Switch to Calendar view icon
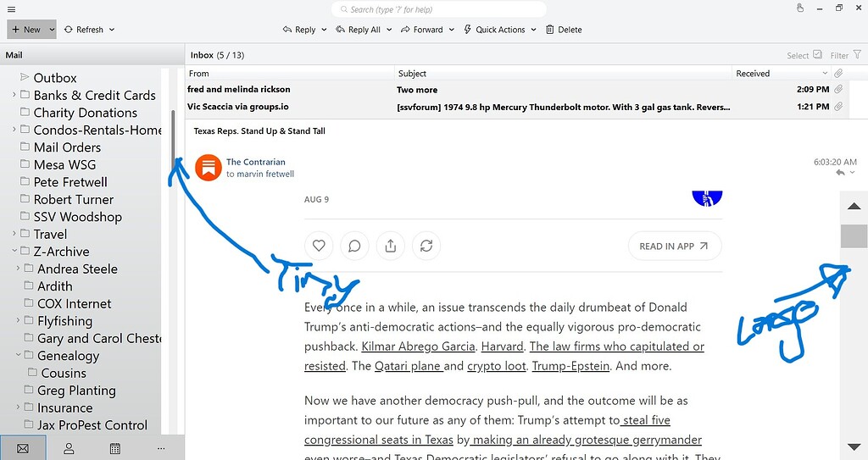 [115, 448]
